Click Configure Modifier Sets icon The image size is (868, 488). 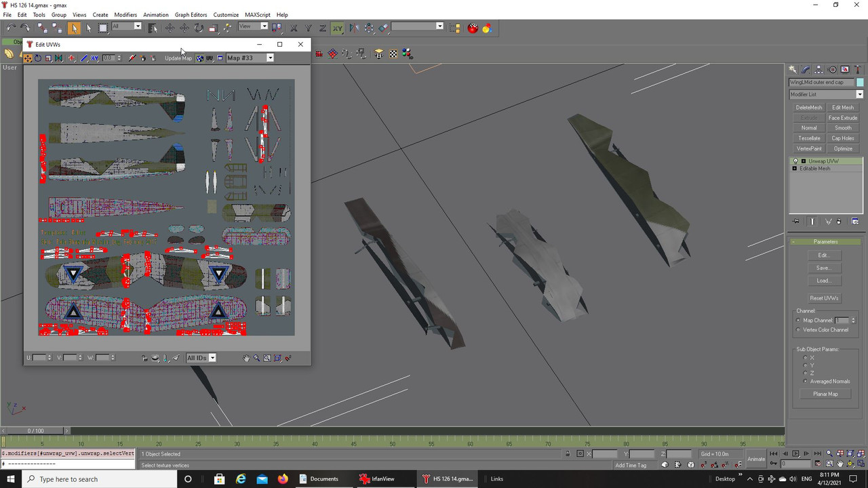855,222
